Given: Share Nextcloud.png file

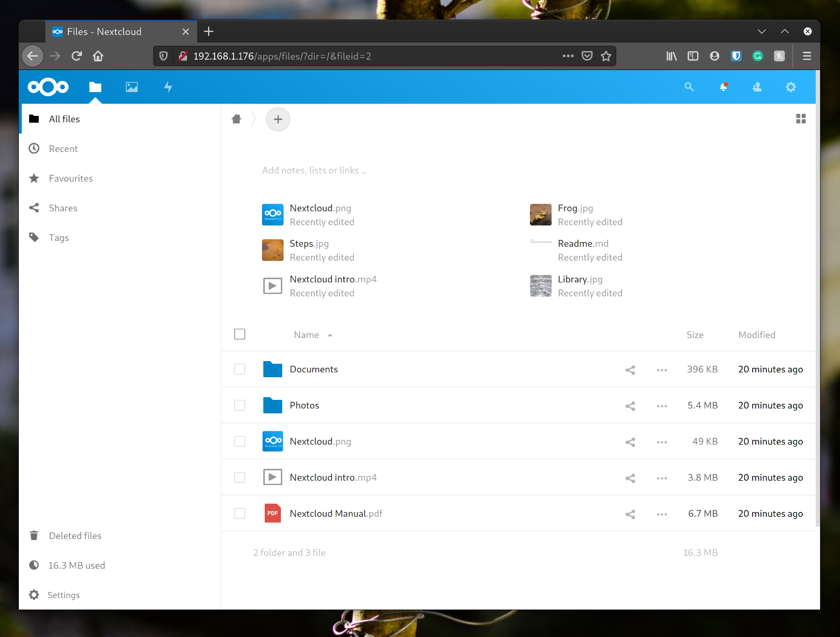Looking at the screenshot, I should point(630,442).
